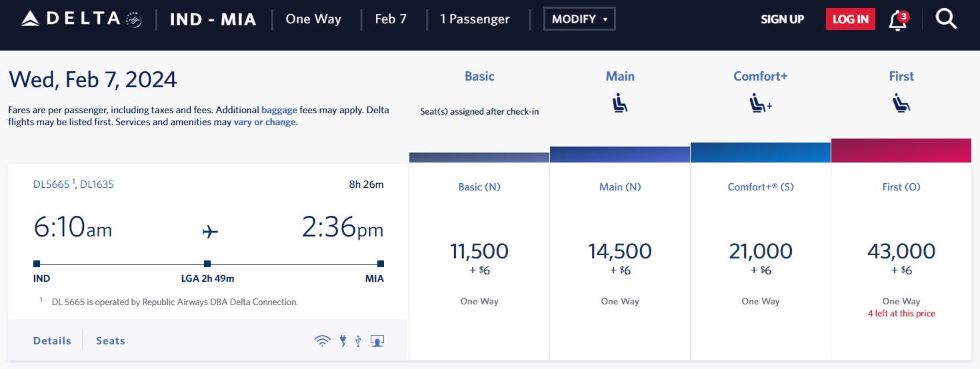Viewport: 980px width, 369px height.
Task: Click the Comfort+ seat icon
Action: coord(760,104)
